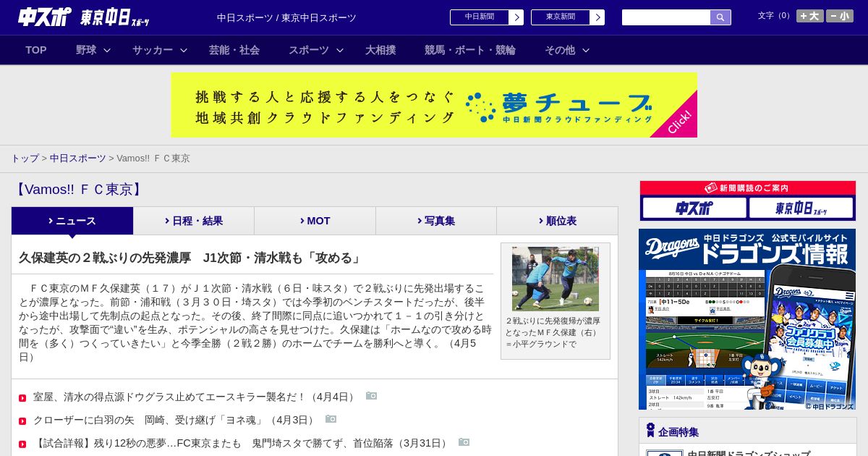
Task: Click トップ breadcrumb link
Action: tap(25, 158)
